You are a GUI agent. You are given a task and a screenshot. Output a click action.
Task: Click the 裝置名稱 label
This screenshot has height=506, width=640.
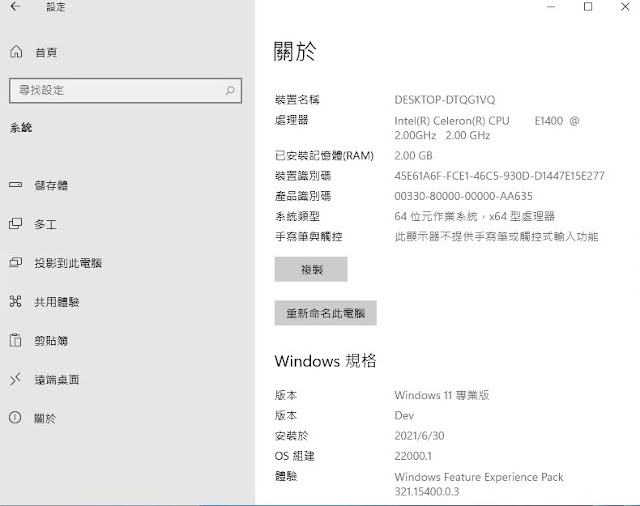[x=297, y=100]
